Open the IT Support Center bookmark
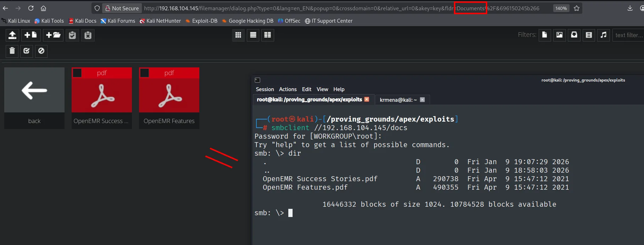 [x=329, y=21]
